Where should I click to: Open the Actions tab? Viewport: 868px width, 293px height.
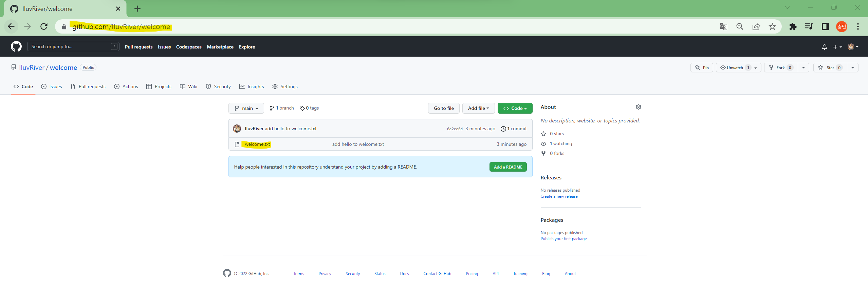(126, 86)
